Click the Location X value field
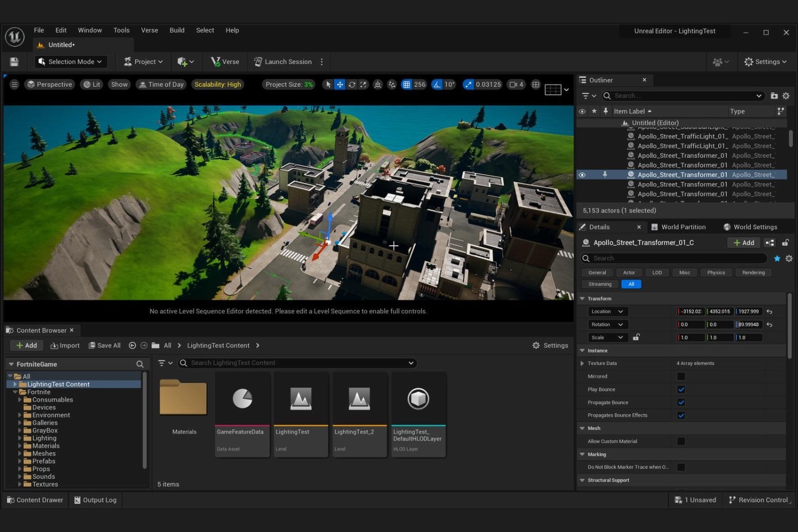The width and height of the screenshot is (798, 532). coord(691,312)
